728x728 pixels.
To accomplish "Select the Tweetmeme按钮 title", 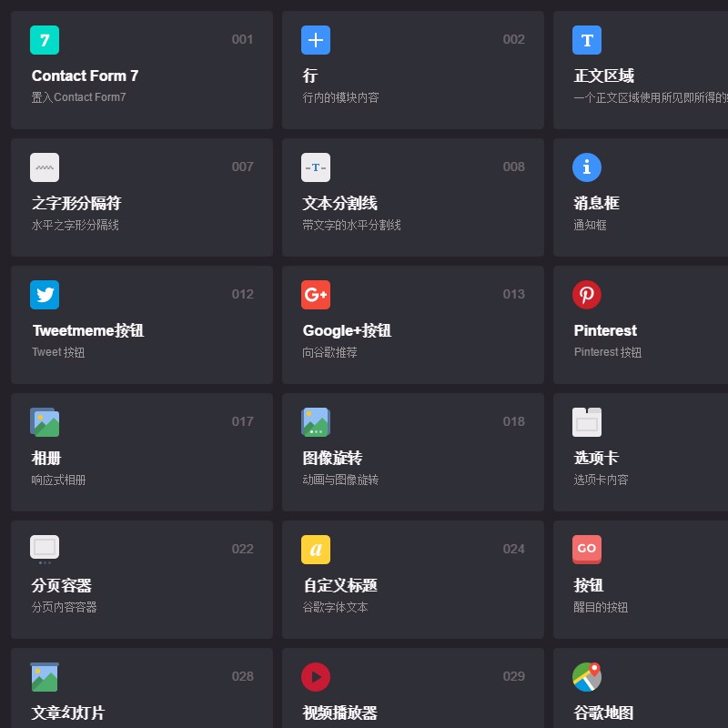I will pos(88,330).
